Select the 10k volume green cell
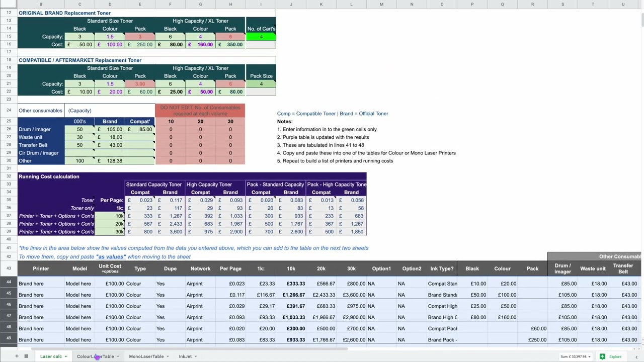This screenshot has height=362, width=644. (x=110, y=216)
